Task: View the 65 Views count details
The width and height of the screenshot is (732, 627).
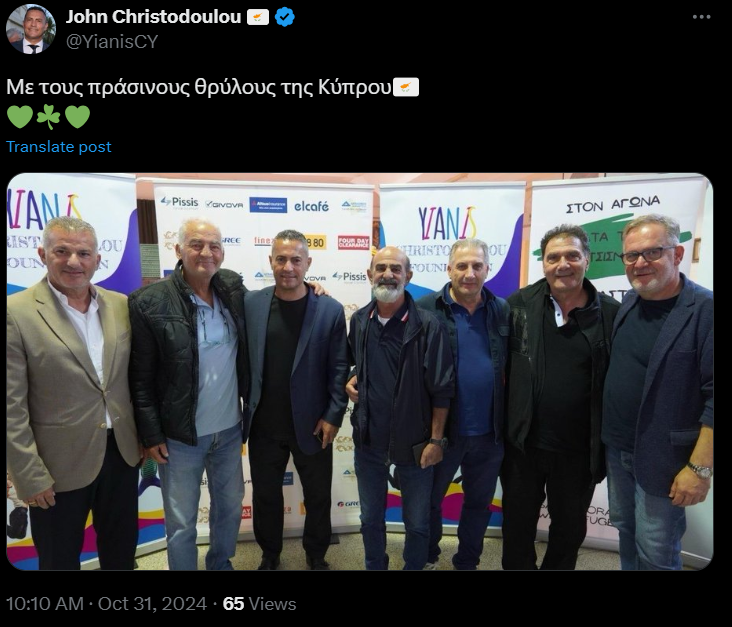Action: pos(259,604)
